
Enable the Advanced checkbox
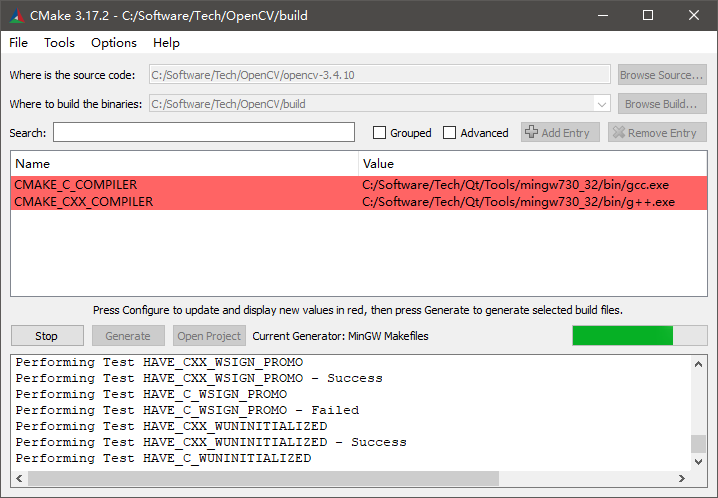(x=450, y=133)
